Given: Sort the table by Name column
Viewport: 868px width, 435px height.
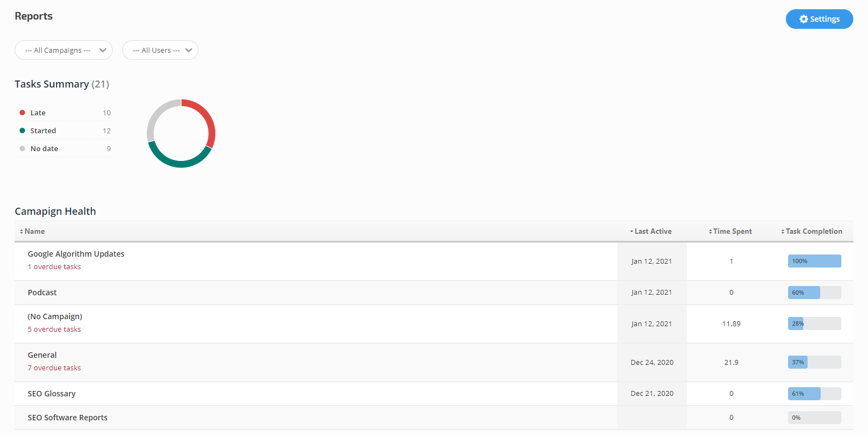Looking at the screenshot, I should (x=34, y=231).
